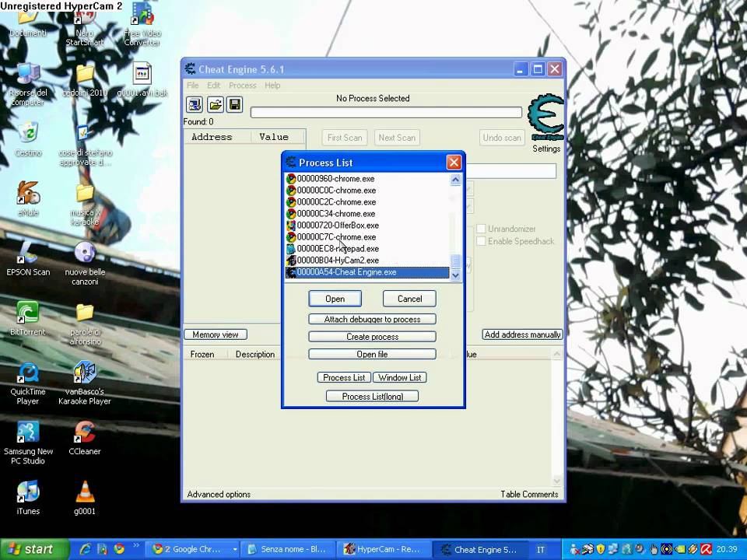The height and width of the screenshot is (560, 747).
Task: Click the scan progress bar
Action: point(386,112)
